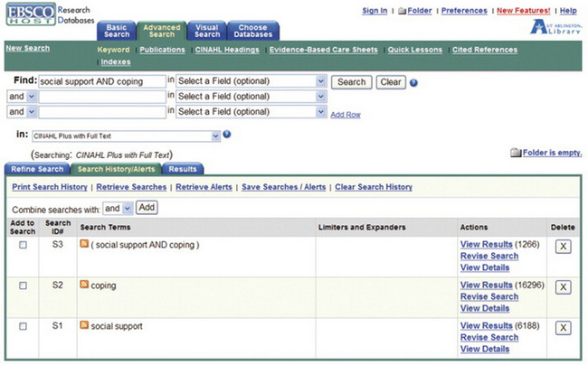Switch to the Visual Search tab
The image size is (588, 365).
click(206, 31)
